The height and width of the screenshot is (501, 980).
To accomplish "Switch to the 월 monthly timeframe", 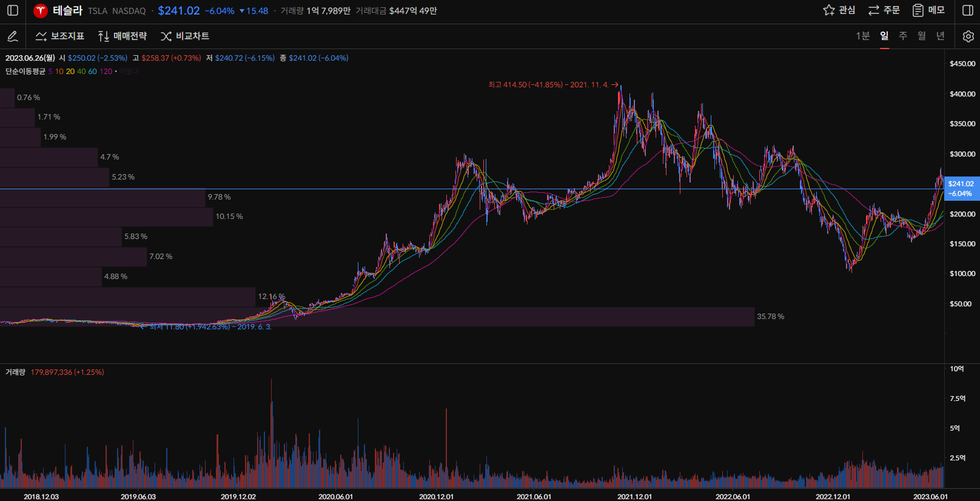I will 922,36.
